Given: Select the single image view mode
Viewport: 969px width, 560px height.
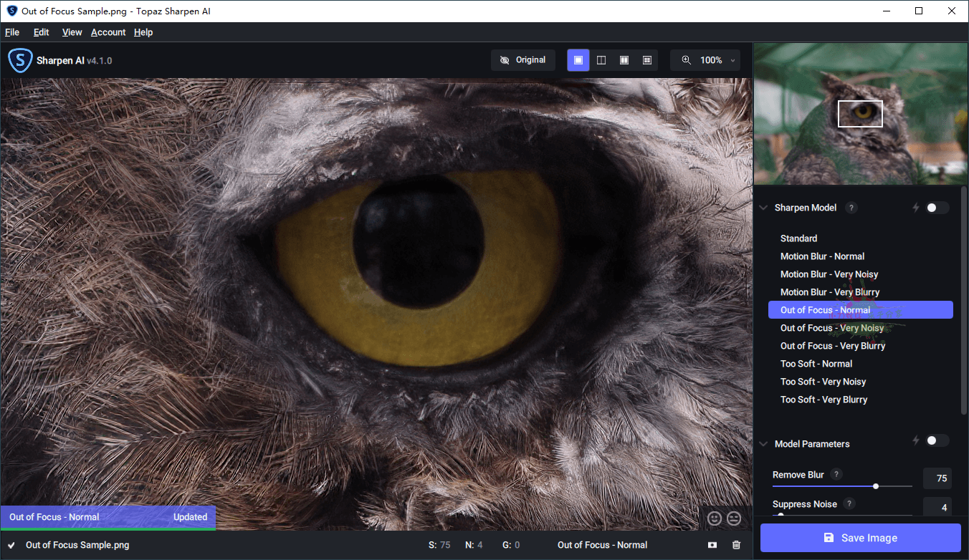Looking at the screenshot, I should click(x=578, y=60).
